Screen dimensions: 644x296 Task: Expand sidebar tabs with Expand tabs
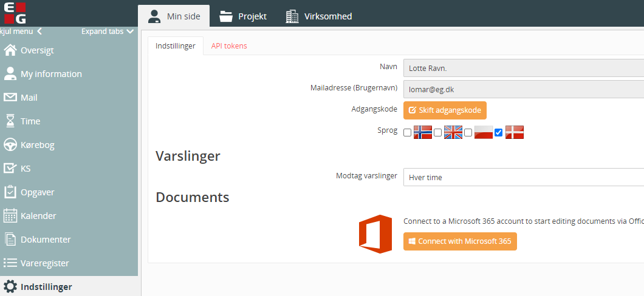107,32
